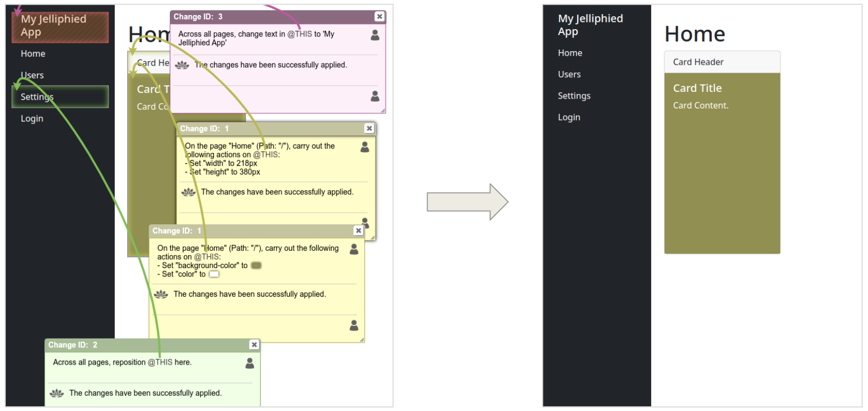Viewport: 868px width, 411px height.
Task: Click the resize grip of pink Change ID: 3 note
Action: click(x=383, y=110)
